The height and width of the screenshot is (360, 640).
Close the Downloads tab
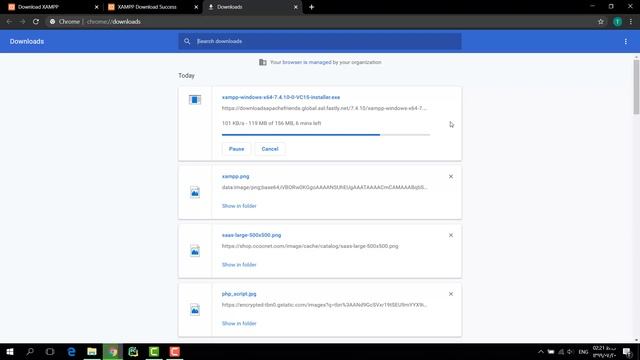tap(296, 7)
